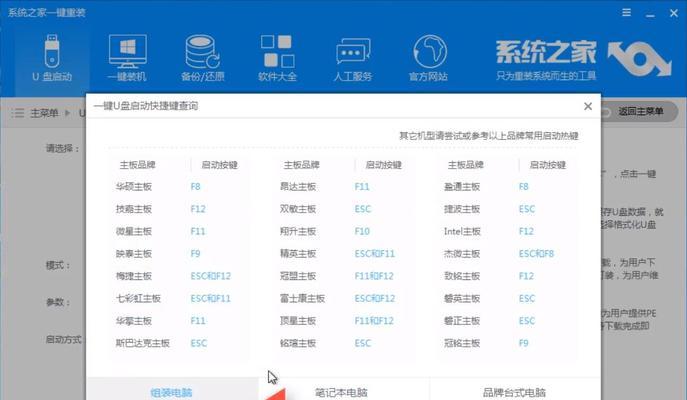This screenshot has height=400, width=687.
Task: Switch to the 笔记本电脑 tab
Action: [341, 392]
